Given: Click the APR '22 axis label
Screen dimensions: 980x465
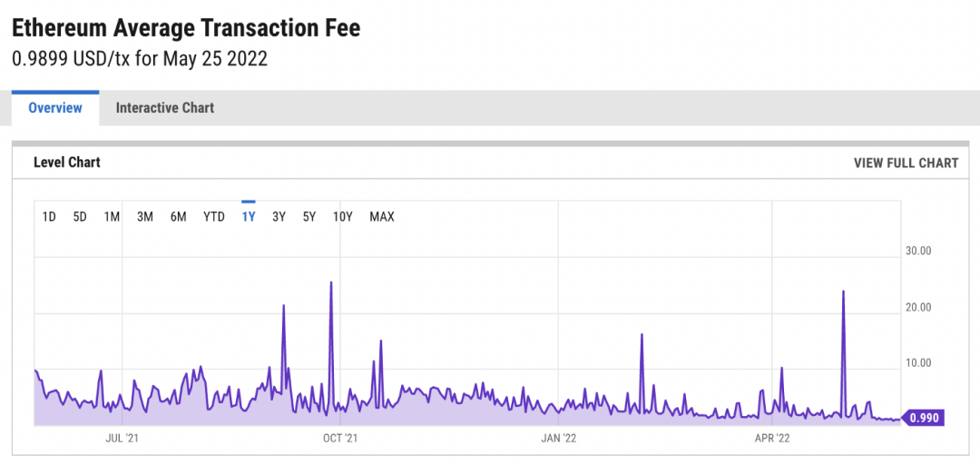Looking at the screenshot, I should [774, 439].
